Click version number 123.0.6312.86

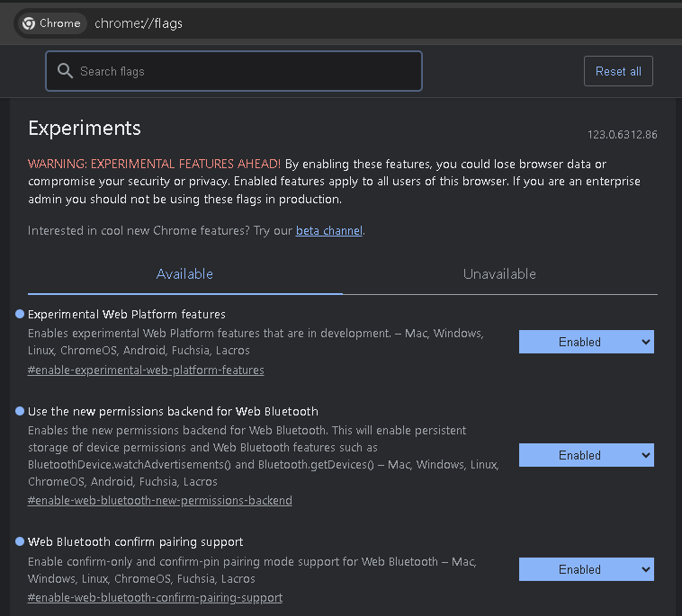[x=623, y=134]
